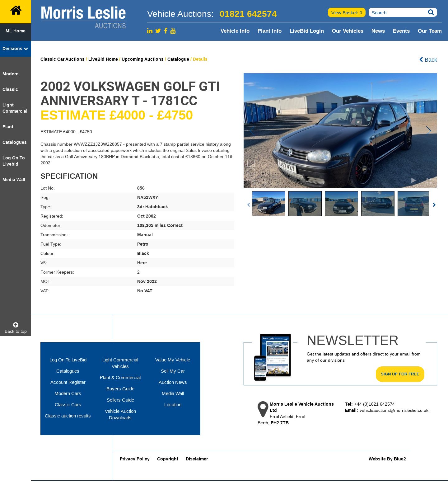Open Catalogues in the sidebar
The height and width of the screenshot is (485, 448).
(15, 142)
